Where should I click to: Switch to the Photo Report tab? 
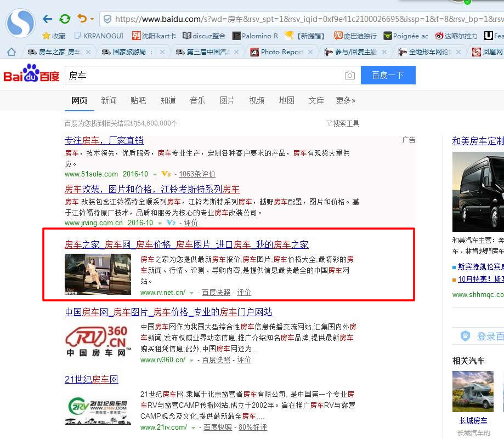pyautogui.click(x=277, y=52)
